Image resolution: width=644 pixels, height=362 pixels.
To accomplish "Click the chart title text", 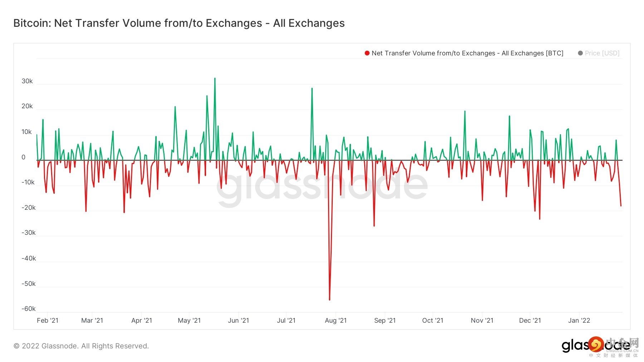I will click(x=179, y=23).
